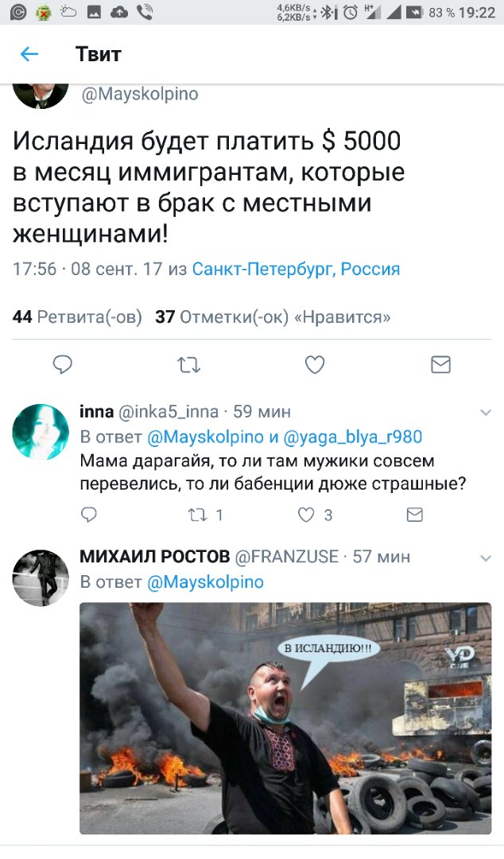This screenshot has height=859, width=504.
Task: Send inna's reply via envelope icon
Action: click(x=415, y=515)
